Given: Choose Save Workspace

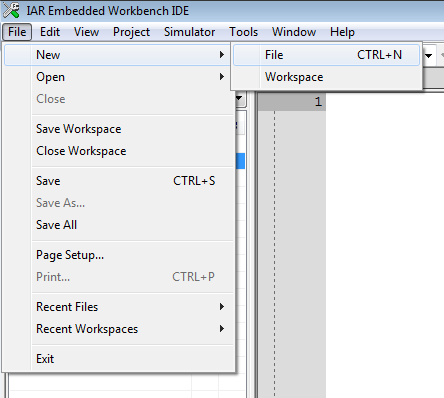Looking at the screenshot, I should coord(117,129).
